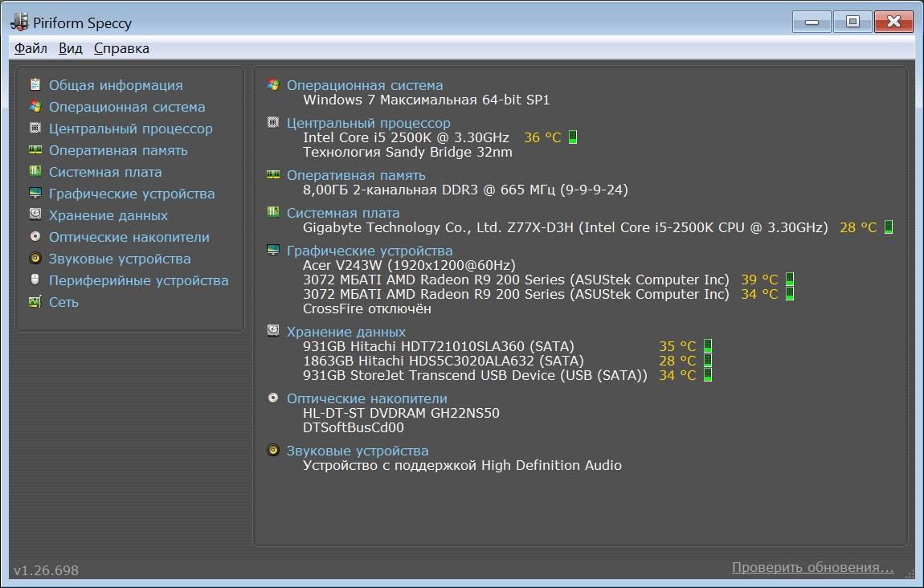Image resolution: width=924 pixels, height=588 pixels.
Task: Open the Файл menu
Action: coord(31,48)
